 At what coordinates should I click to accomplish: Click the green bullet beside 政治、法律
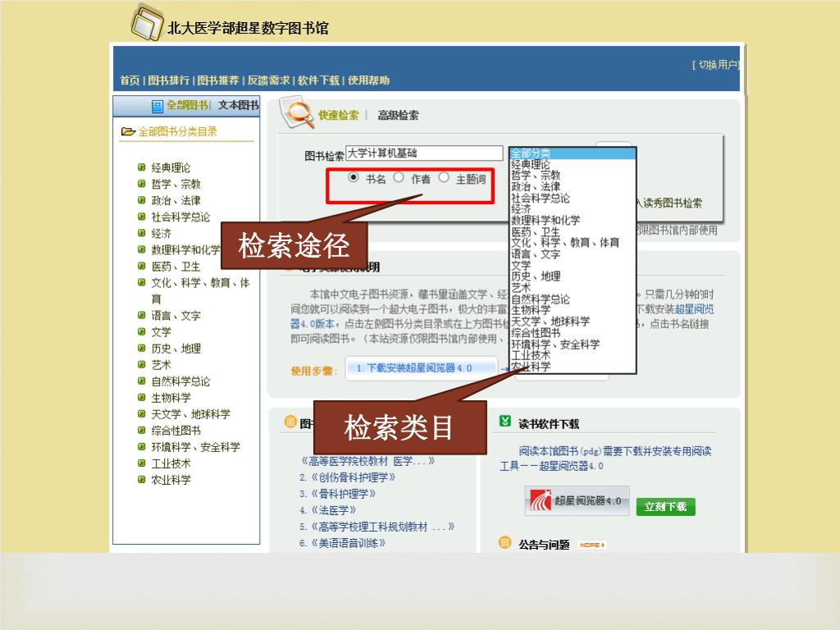[141, 200]
